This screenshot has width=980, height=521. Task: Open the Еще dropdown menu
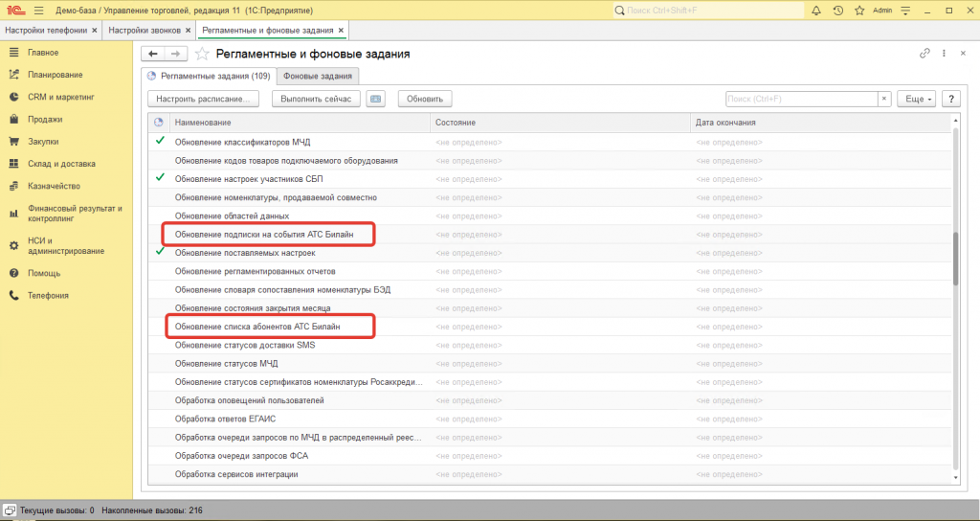coord(916,99)
